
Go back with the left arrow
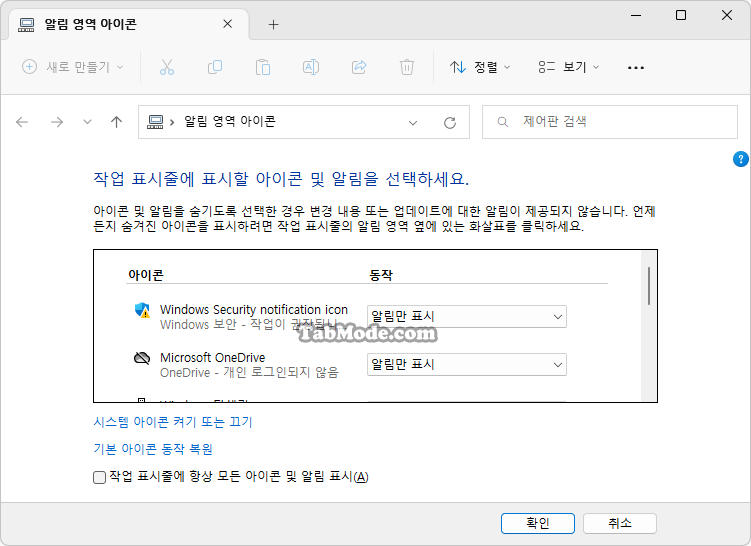click(22, 122)
